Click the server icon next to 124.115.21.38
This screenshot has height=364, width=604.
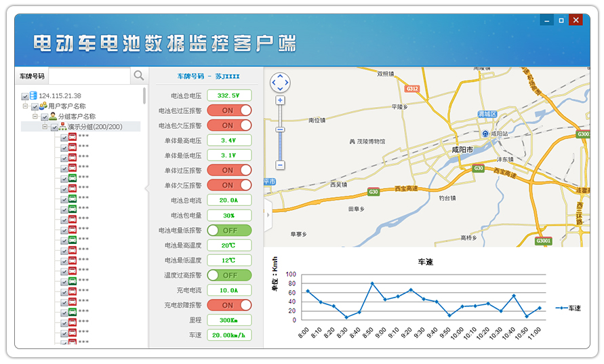(x=33, y=96)
